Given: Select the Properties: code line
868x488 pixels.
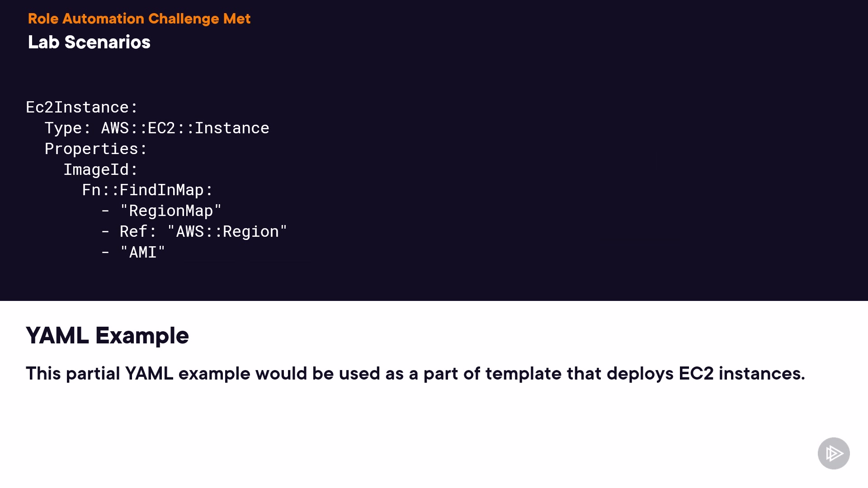Looking at the screenshot, I should coord(96,149).
